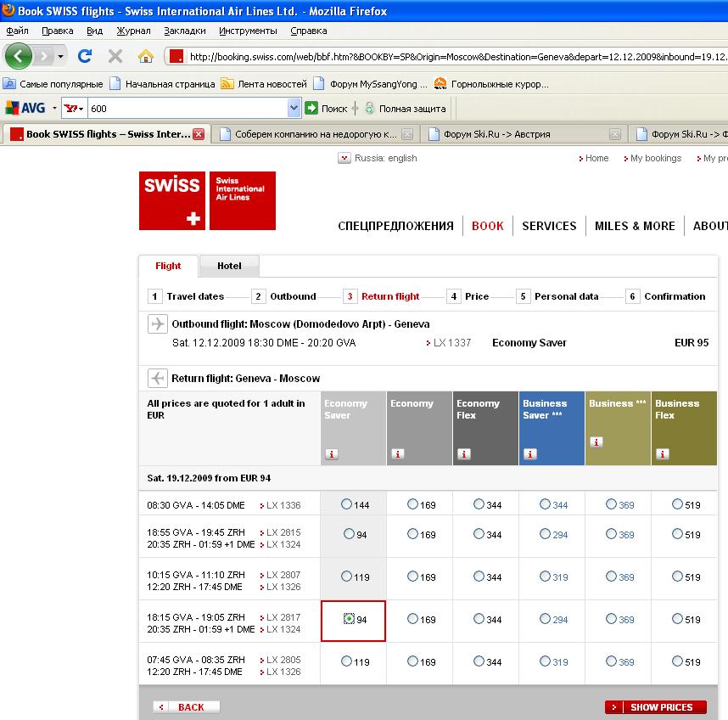Select Economy Saver 94 for 18:15 GVA flight
728x720 pixels.
[349, 619]
